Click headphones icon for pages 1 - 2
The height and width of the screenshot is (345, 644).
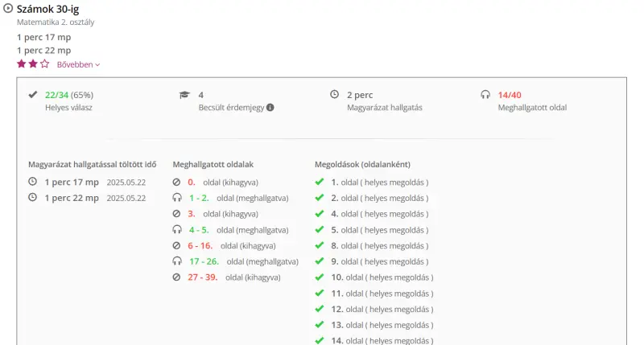[x=177, y=198]
